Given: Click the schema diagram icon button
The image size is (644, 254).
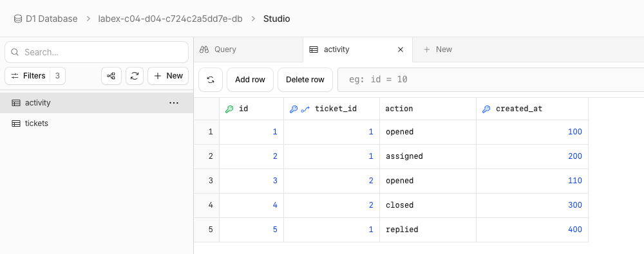Looking at the screenshot, I should 111,76.
